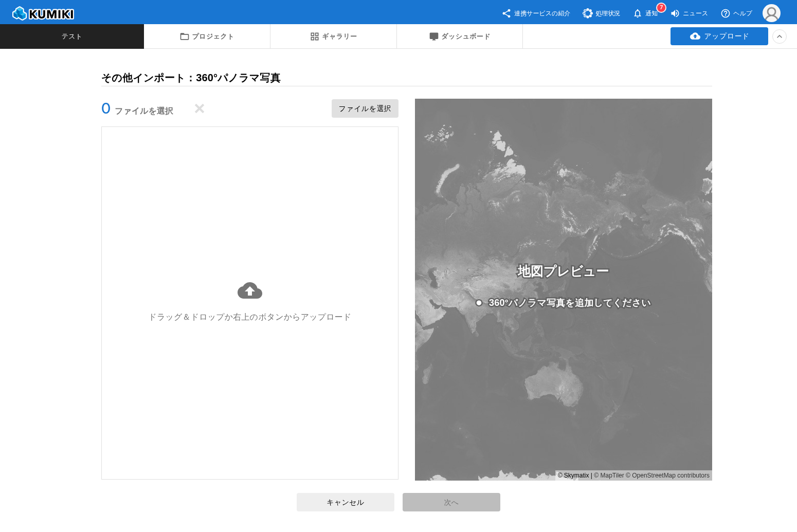Image resolution: width=797 pixels, height=532 pixels.
Task: Open the ダッシュボード tab
Action: pos(460,36)
